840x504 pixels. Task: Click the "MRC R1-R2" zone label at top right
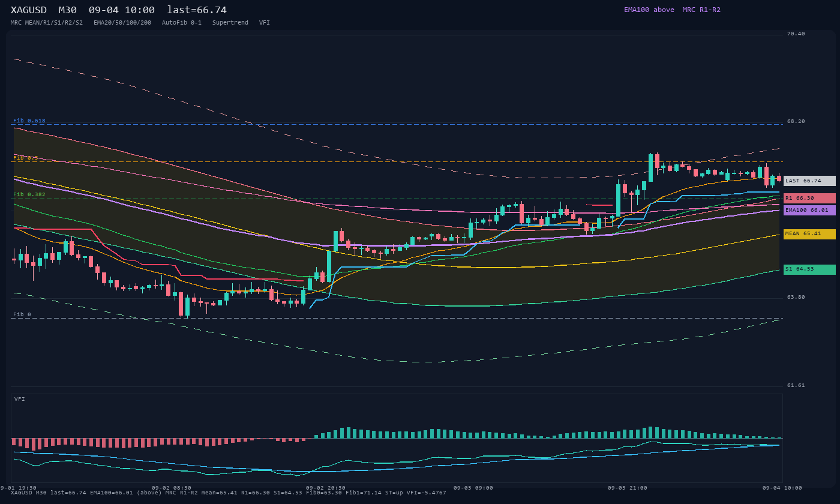[x=701, y=10]
